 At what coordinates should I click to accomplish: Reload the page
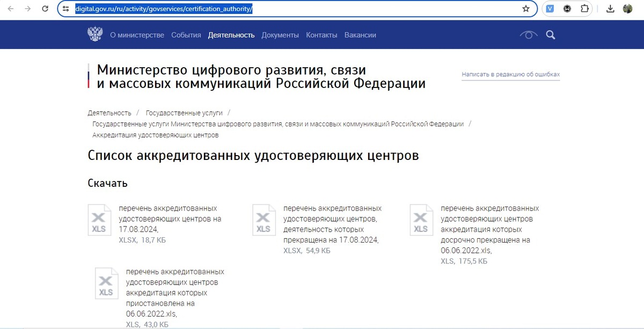44,9
